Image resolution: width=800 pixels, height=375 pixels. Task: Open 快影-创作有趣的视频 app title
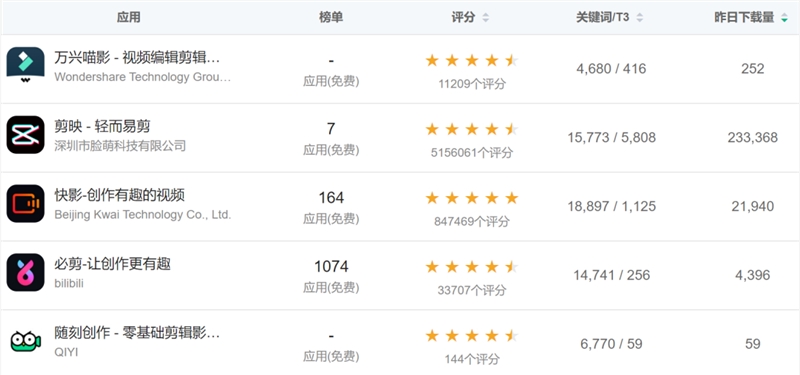pos(119,195)
